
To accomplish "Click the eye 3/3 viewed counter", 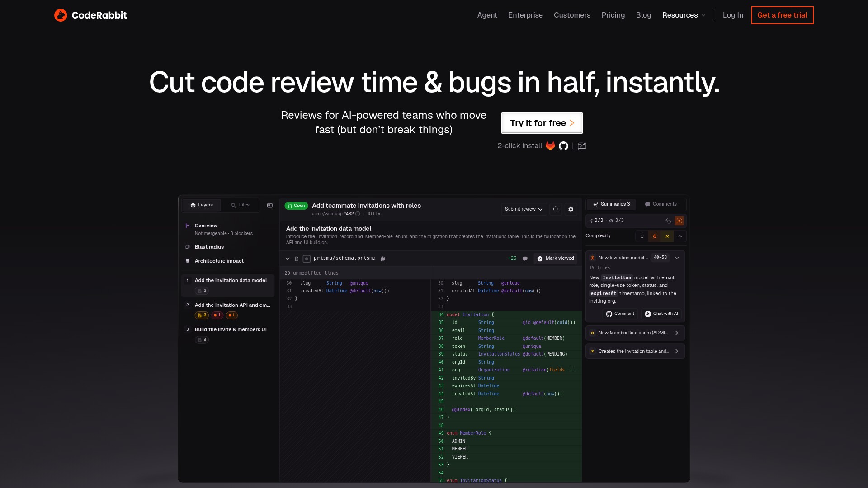I will click(616, 221).
